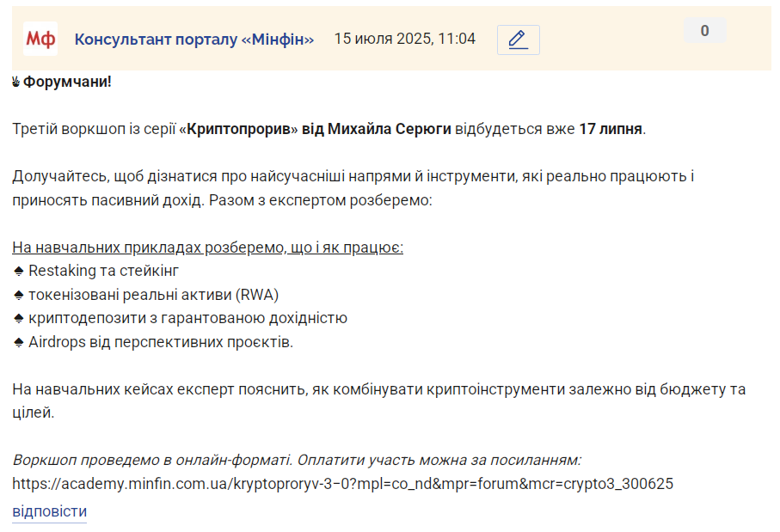Screen dimensions: 780x532
Task: Click the bold date 17 липня
Action: 611,129
